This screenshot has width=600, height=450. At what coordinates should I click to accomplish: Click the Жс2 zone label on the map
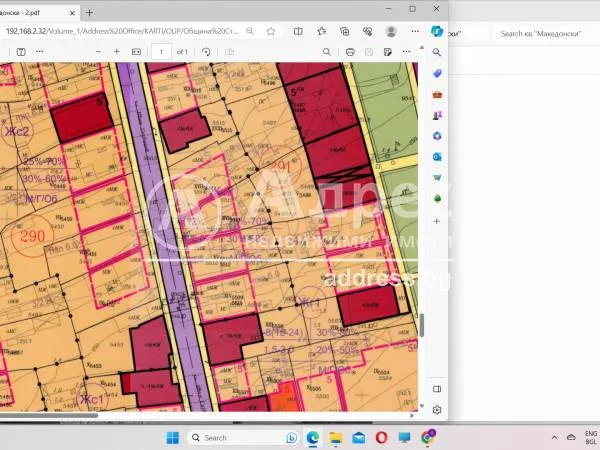point(17,131)
